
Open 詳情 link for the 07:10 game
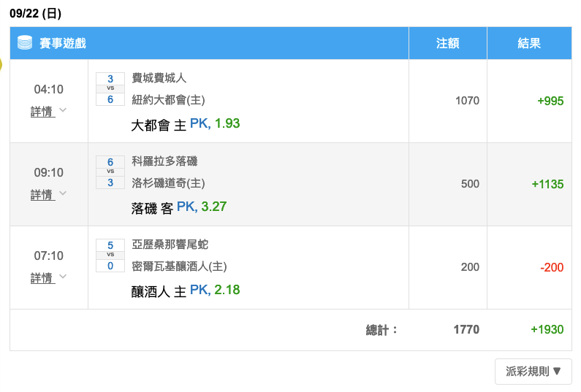(x=42, y=278)
